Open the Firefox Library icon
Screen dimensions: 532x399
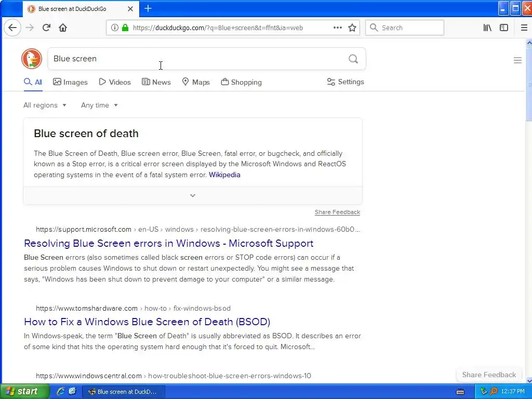click(487, 28)
